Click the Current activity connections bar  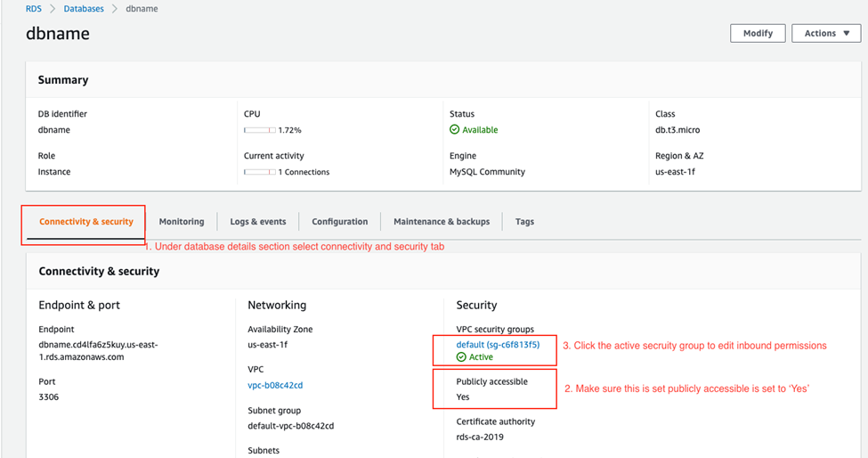click(x=259, y=172)
